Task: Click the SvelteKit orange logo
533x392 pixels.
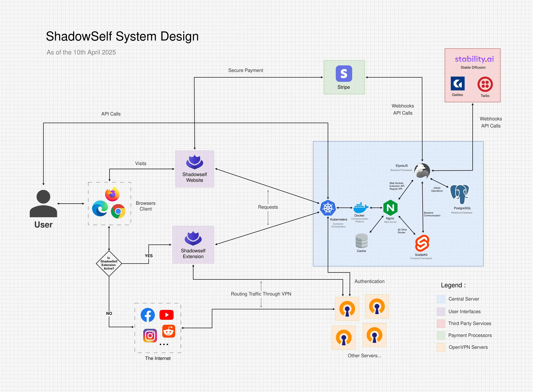Action: (422, 243)
